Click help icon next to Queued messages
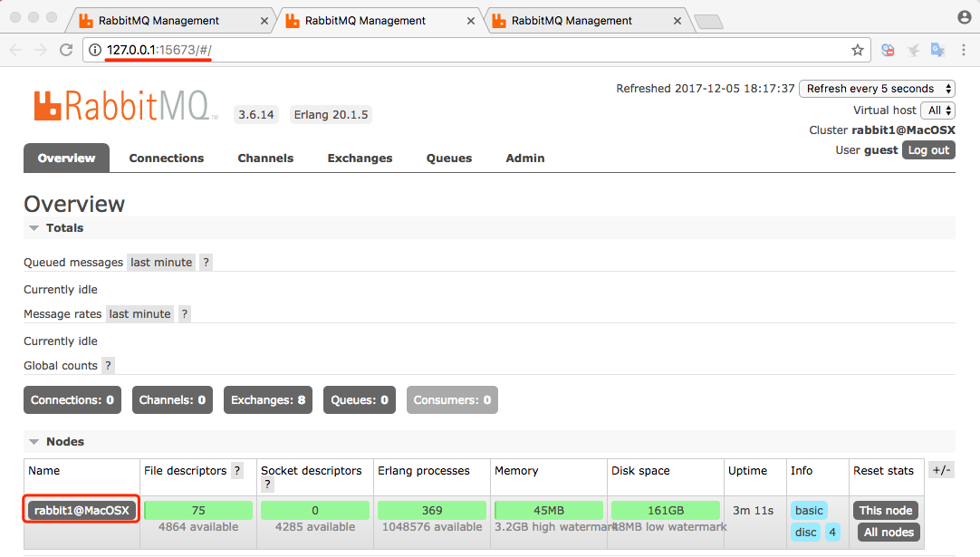This screenshot has width=980, height=557. click(206, 263)
